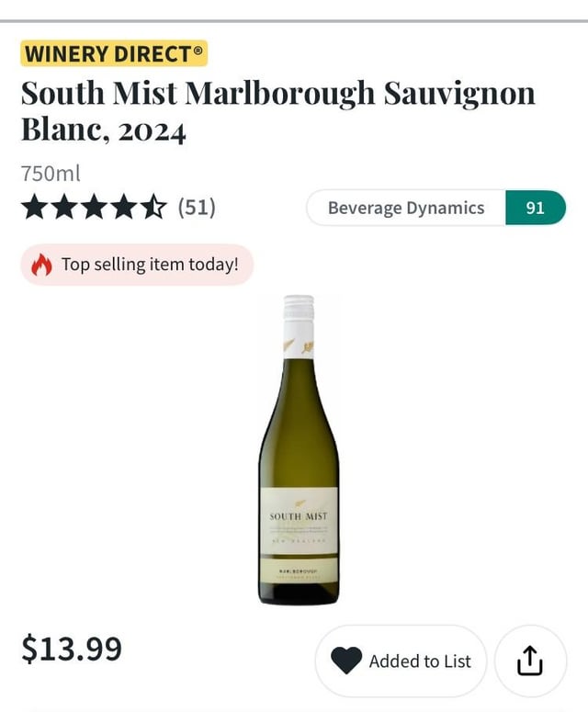Click the 'Top selling item today!' text
The image size is (588, 712).
[x=150, y=265]
